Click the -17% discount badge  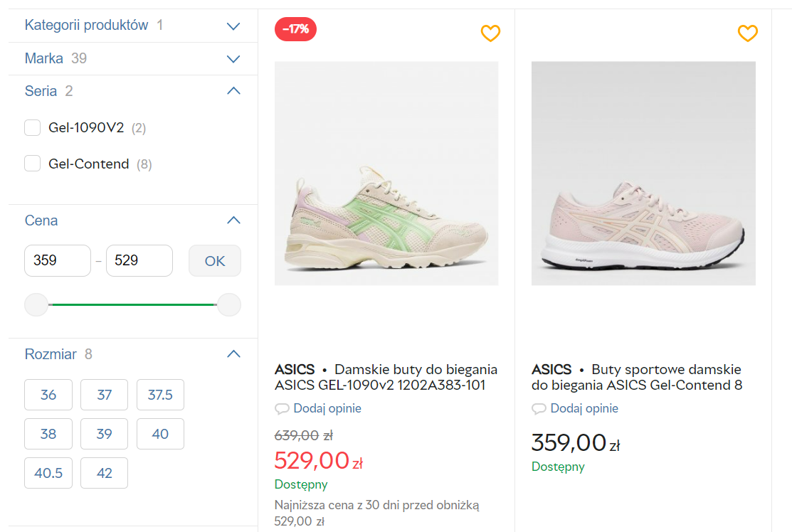[295, 29]
